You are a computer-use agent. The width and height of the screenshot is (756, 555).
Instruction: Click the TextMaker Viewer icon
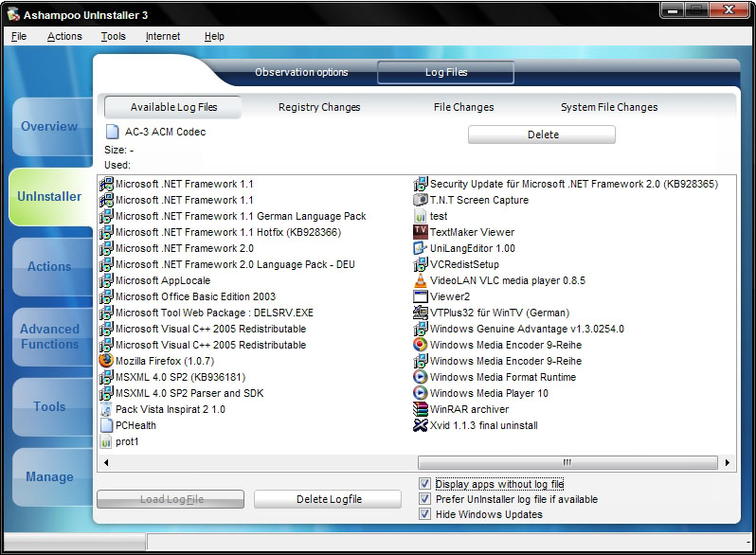421,232
